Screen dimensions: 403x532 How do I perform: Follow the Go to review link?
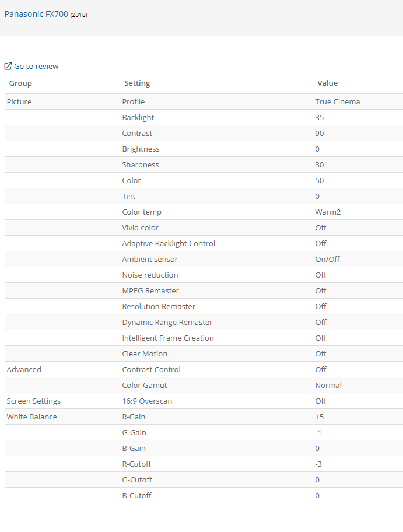pos(36,66)
